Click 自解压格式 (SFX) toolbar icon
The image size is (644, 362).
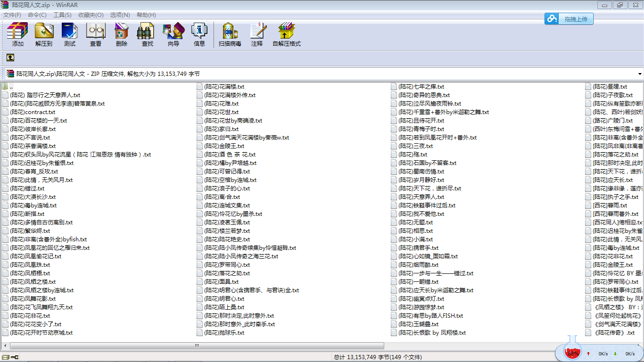click(x=287, y=34)
